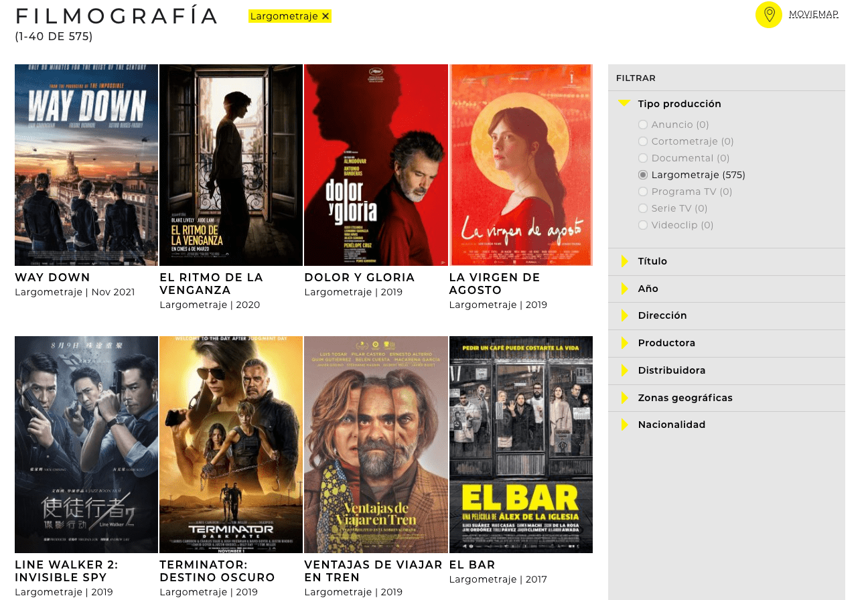Remove the Largometraje filter tag

325,16
